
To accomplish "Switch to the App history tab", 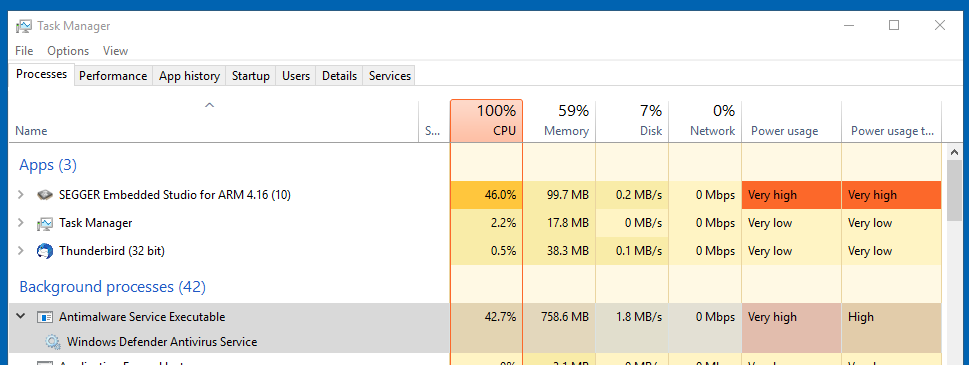I will (189, 76).
